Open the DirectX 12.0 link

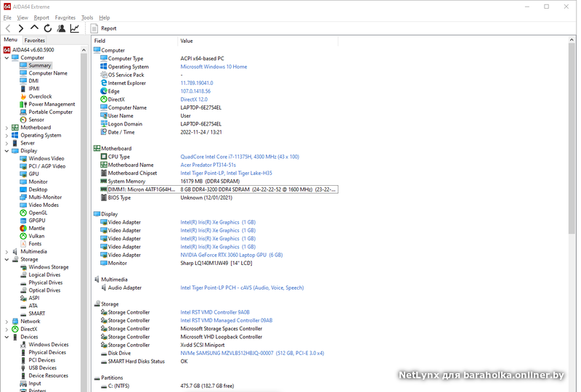pyautogui.click(x=194, y=99)
